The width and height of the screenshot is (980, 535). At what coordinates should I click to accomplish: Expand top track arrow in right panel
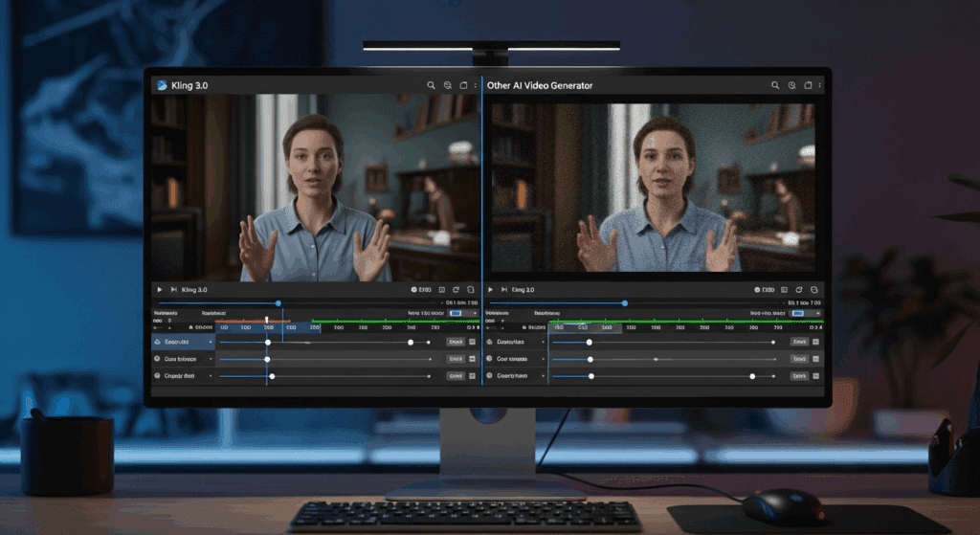pyautogui.click(x=543, y=343)
